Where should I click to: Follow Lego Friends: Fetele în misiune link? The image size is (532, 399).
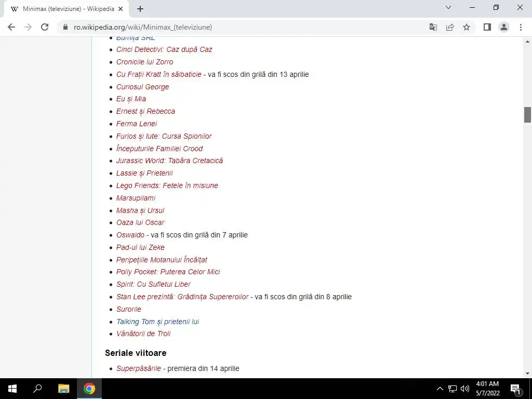(x=167, y=185)
